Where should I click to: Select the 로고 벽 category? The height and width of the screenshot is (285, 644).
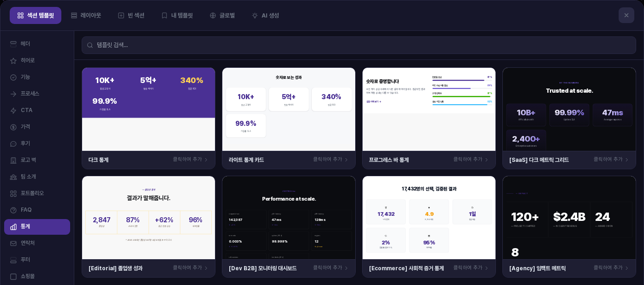click(37, 160)
